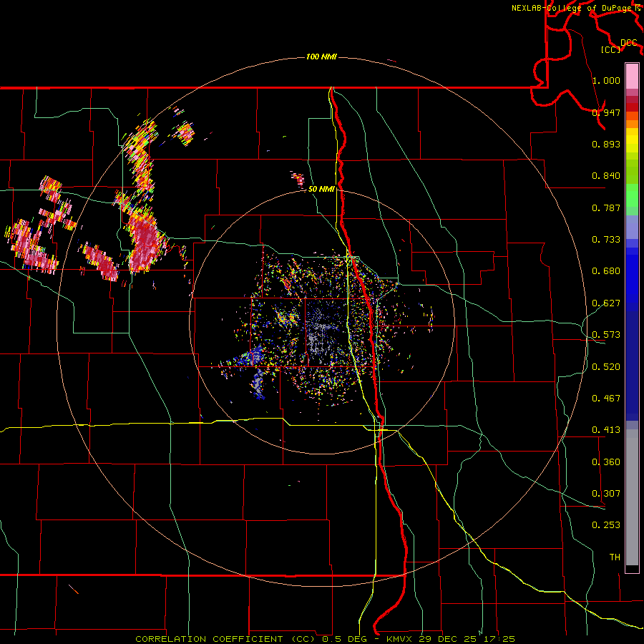
Task: Select the 0.520 scale value
Action: [x=606, y=367]
